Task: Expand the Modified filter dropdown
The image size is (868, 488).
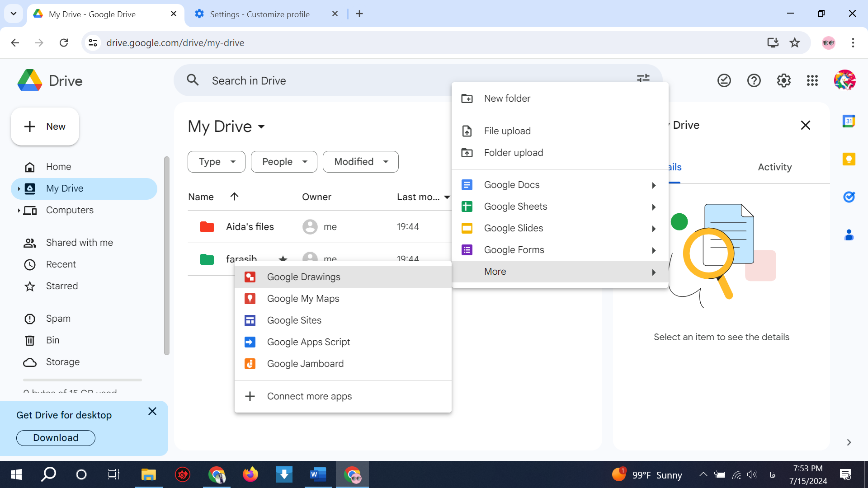Action: 360,161
